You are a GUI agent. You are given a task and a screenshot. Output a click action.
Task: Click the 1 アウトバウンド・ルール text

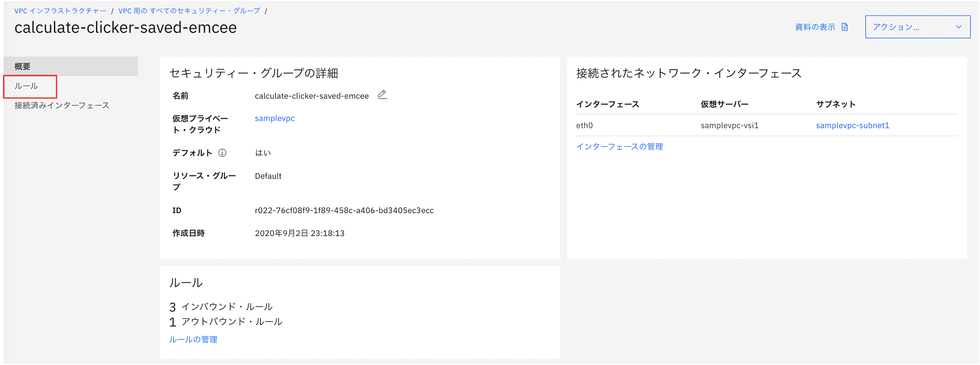(x=226, y=322)
